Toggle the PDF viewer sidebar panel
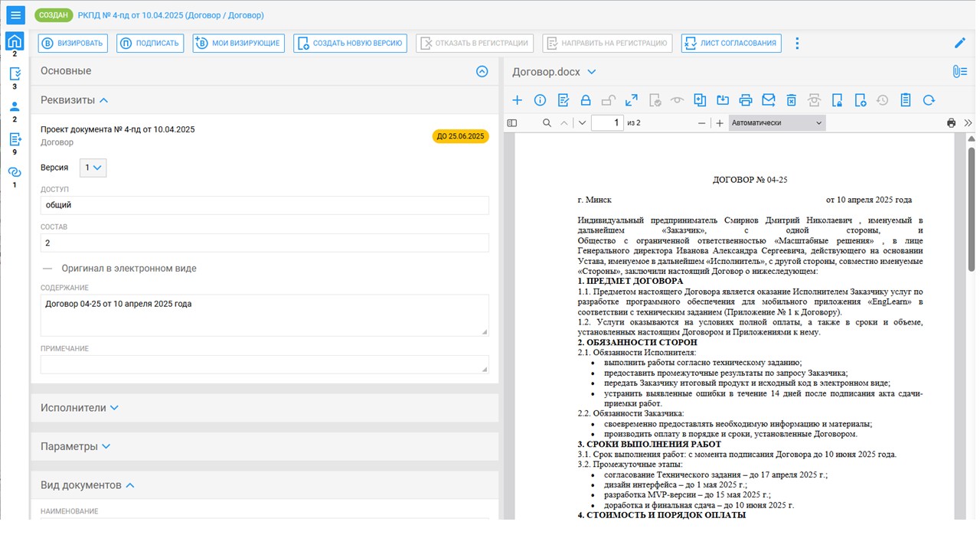 pos(512,122)
